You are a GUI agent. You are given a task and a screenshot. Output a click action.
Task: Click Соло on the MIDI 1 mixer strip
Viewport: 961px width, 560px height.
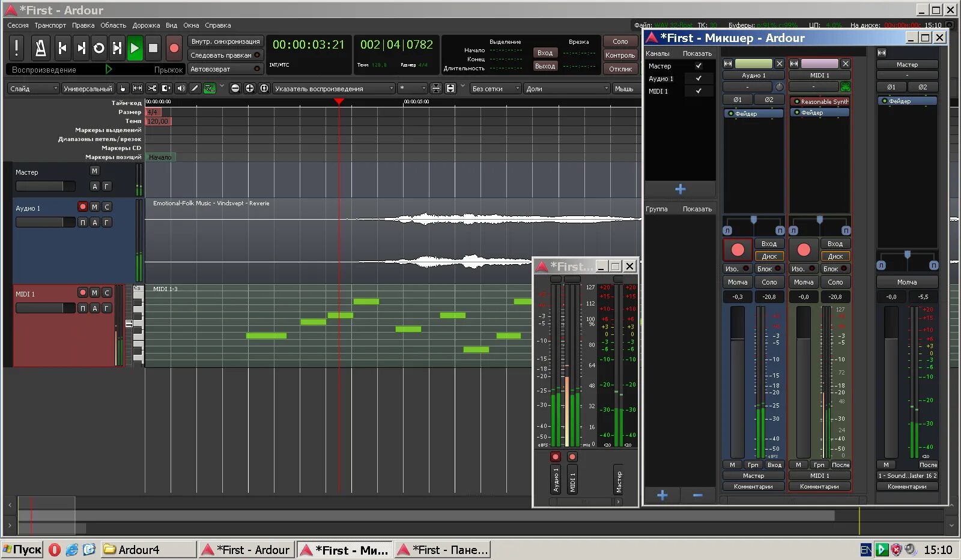tap(835, 282)
